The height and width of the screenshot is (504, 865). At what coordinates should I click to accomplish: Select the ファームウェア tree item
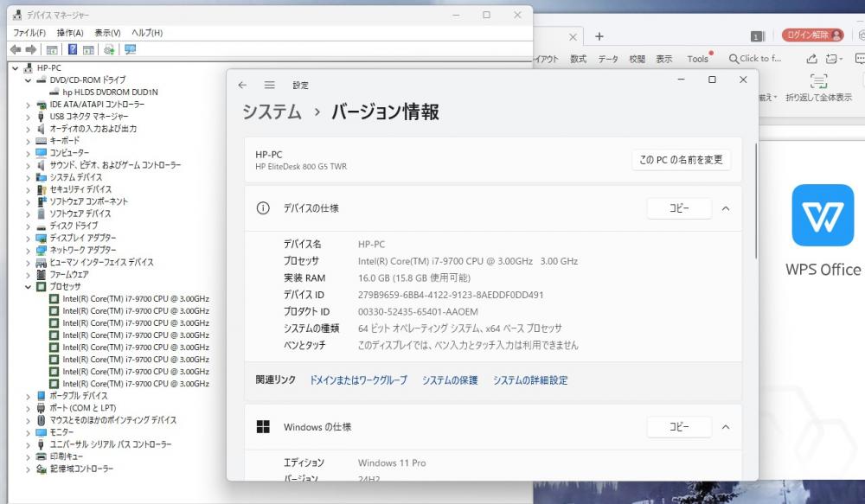(69, 274)
